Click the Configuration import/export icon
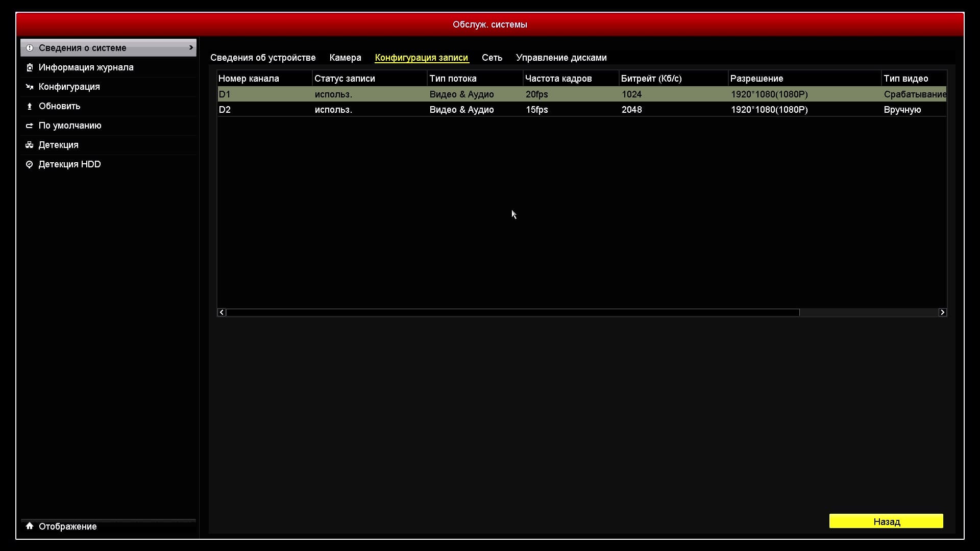 pyautogui.click(x=30, y=87)
